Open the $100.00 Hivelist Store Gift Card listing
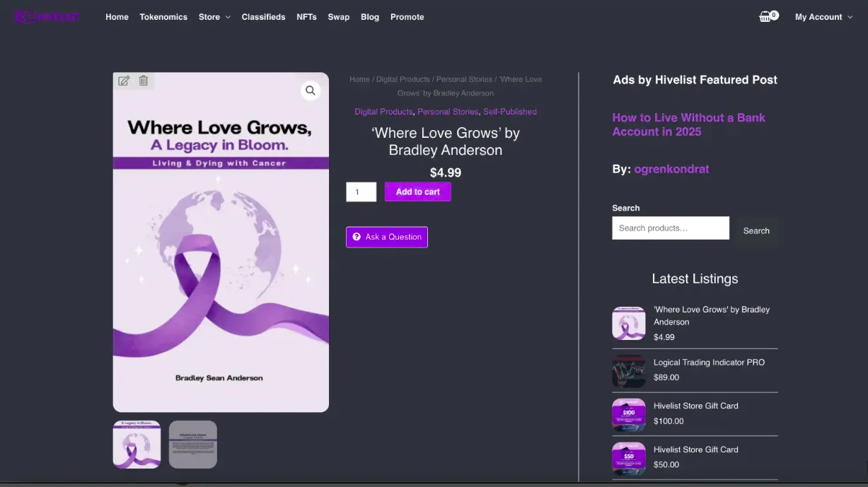The width and height of the screenshot is (868, 487). (695, 406)
